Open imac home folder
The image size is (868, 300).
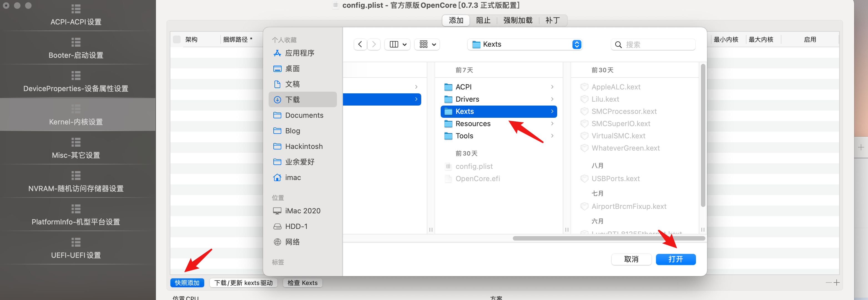[302, 177]
